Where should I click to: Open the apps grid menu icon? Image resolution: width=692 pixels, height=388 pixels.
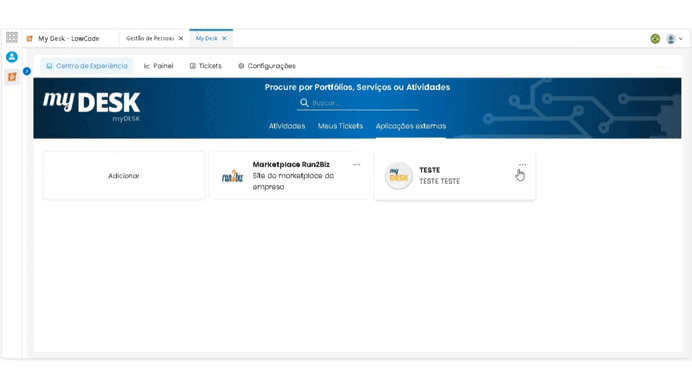click(12, 37)
